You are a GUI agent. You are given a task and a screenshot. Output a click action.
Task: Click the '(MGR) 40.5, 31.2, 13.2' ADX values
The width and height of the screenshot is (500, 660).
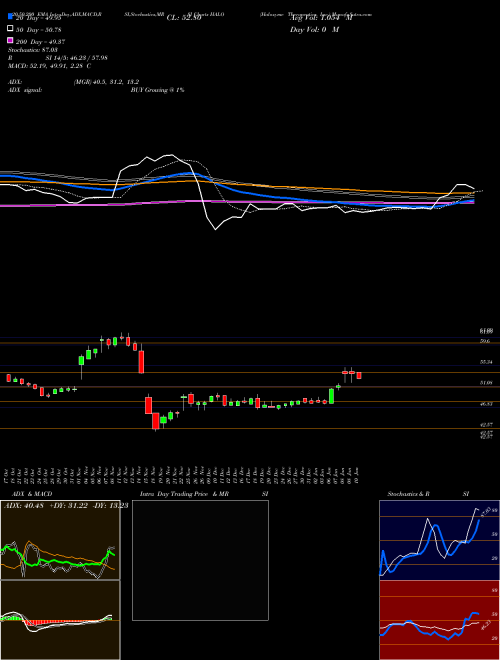pos(106,82)
